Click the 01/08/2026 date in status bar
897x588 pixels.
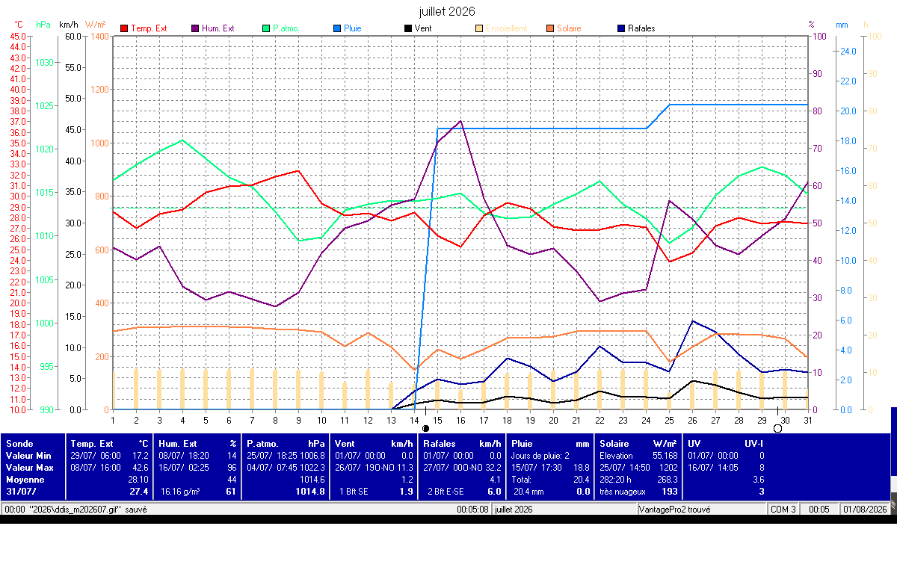pyautogui.click(x=865, y=509)
